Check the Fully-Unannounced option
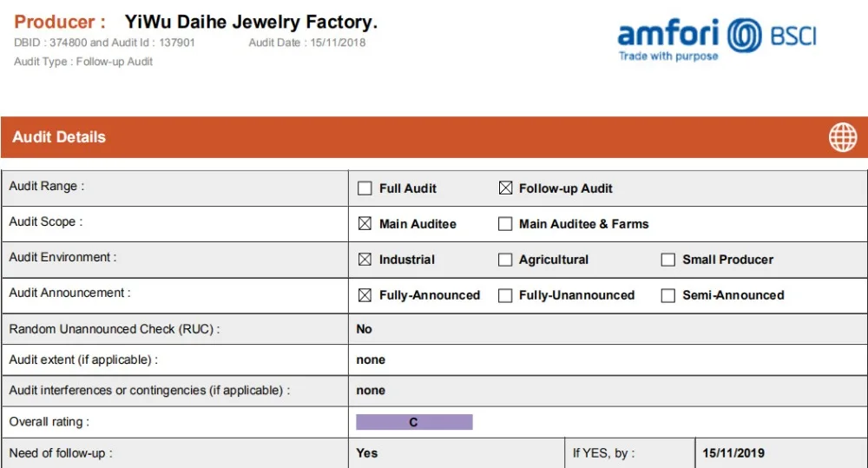This screenshot has height=468, width=868. (x=505, y=295)
